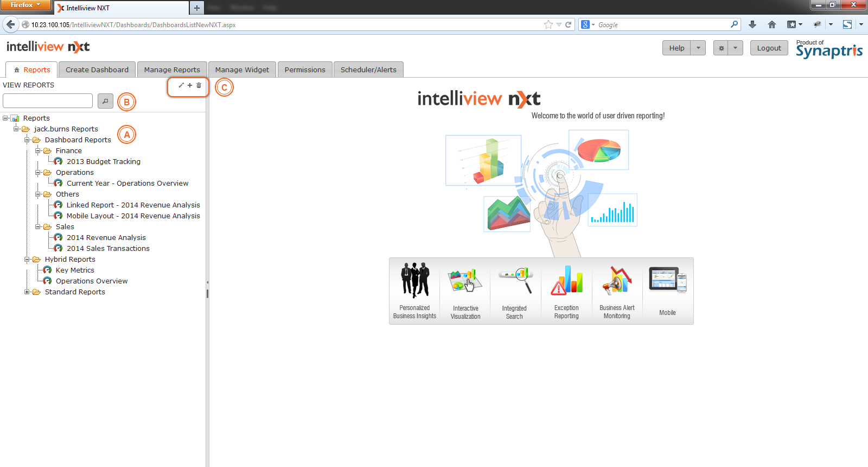Click the search magnifier button

pos(105,101)
